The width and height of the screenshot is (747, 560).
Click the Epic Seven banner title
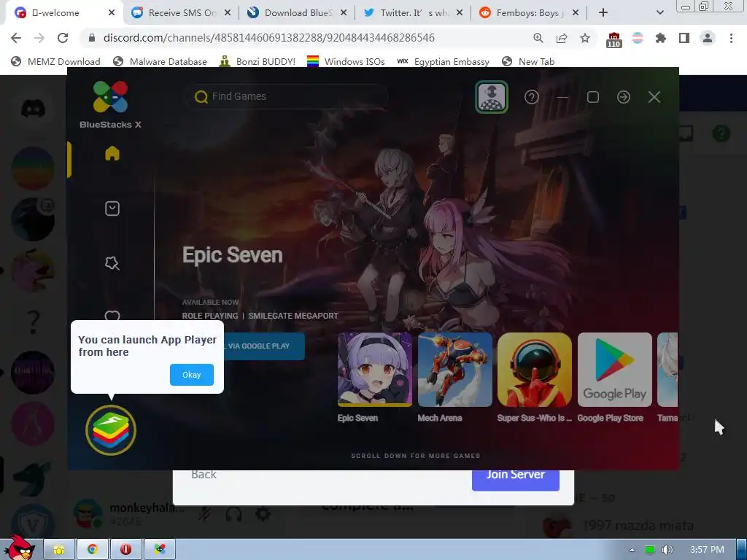[x=233, y=255]
